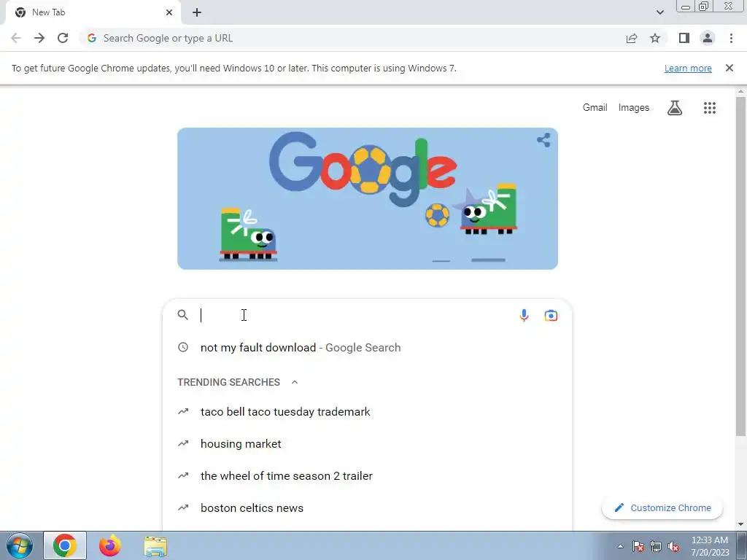Go back using the browser back arrow
The width and height of the screenshot is (747, 560).
16,38
